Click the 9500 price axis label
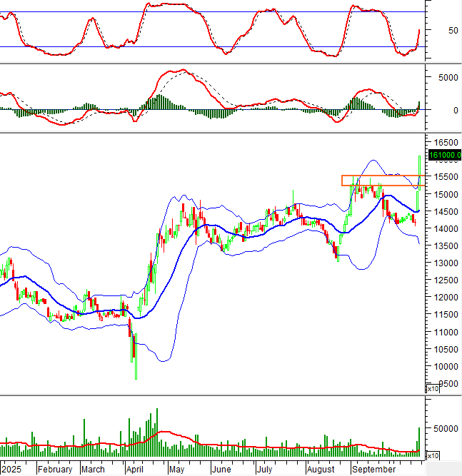The width and height of the screenshot is (462, 476). tap(439, 384)
